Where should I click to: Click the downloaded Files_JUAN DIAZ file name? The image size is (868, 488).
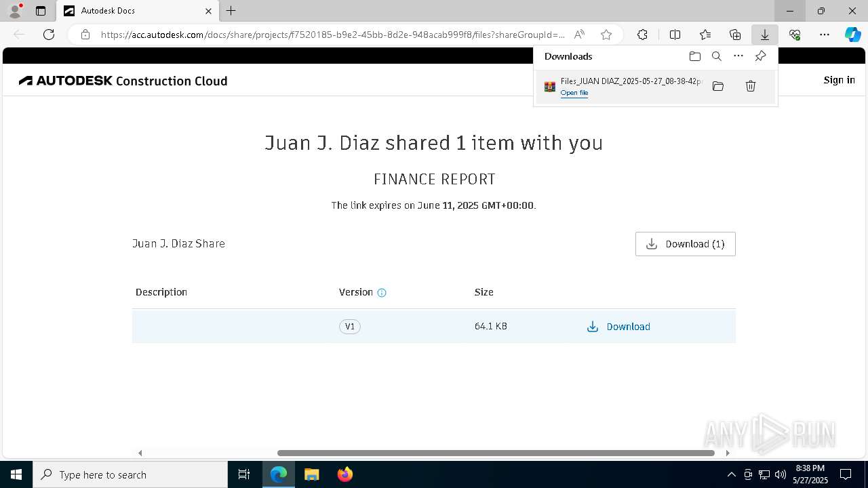click(631, 81)
